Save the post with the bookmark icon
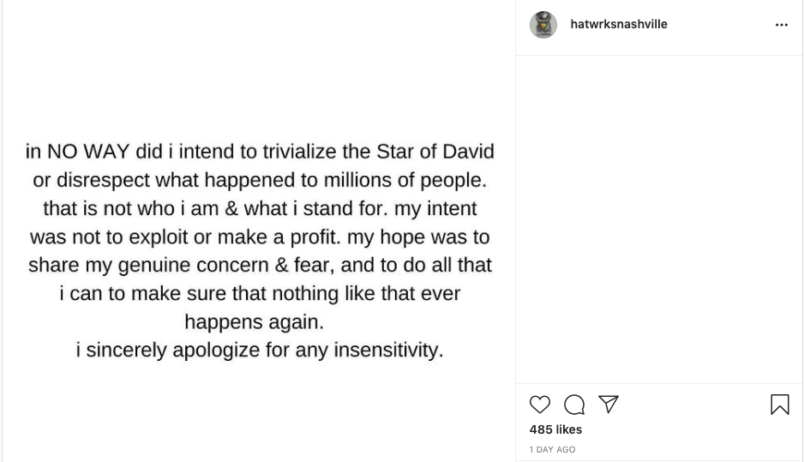Screen dimensions: 804x462 pos(780,404)
